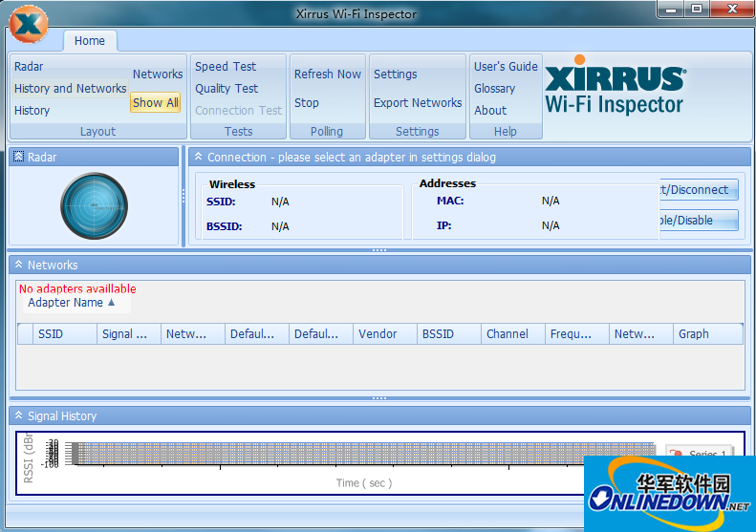Click the SSID N/A value
Viewport: 756px width, 532px height.
tap(280, 202)
